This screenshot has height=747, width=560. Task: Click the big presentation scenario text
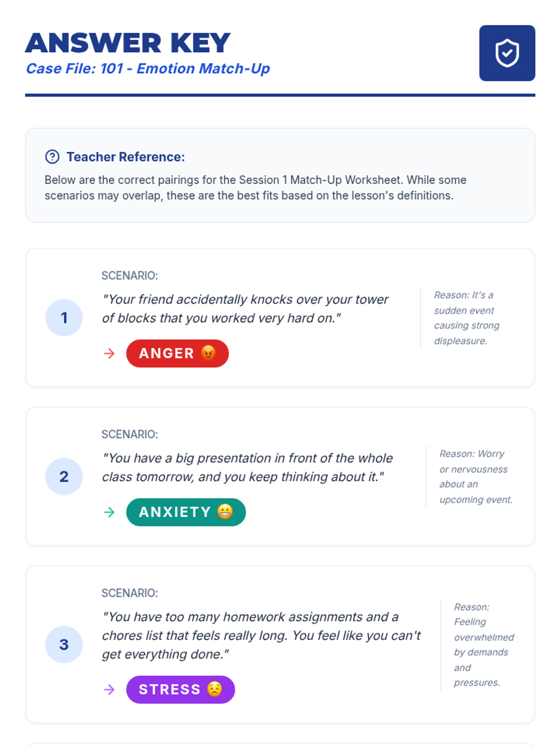pos(247,467)
